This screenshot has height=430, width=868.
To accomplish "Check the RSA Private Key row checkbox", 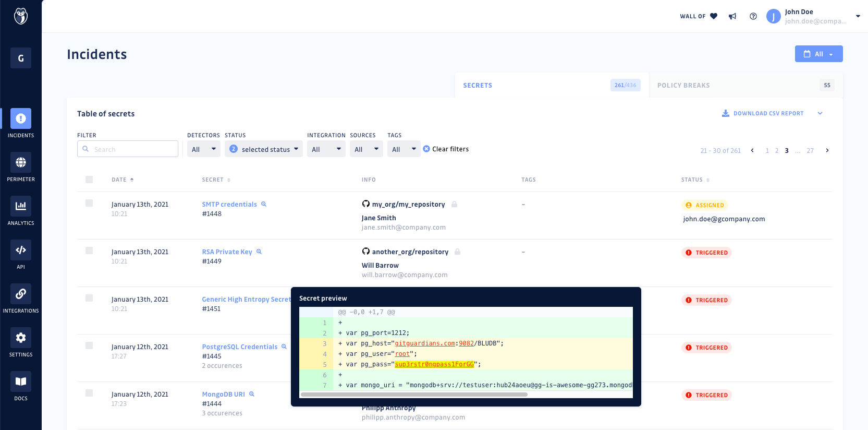I will coord(89,250).
